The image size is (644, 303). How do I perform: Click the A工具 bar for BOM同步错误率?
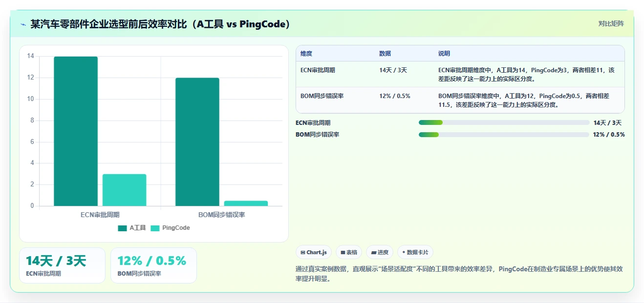197,142
